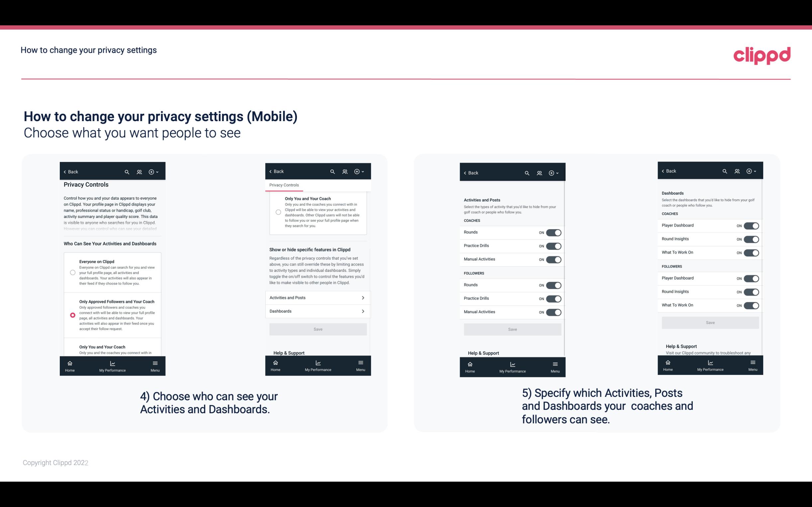The width and height of the screenshot is (812, 507).
Task: Click Save button on Activities screen
Action: coord(512,329)
